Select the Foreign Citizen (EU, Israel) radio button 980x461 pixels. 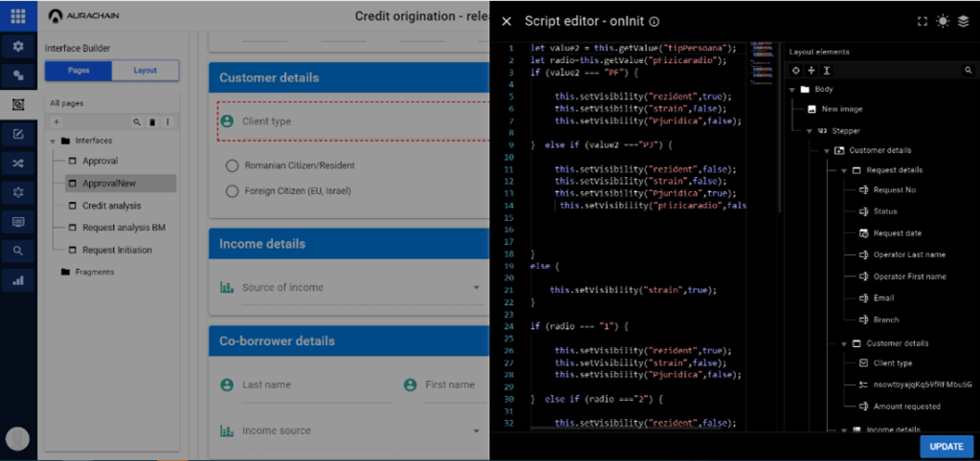[x=231, y=191]
